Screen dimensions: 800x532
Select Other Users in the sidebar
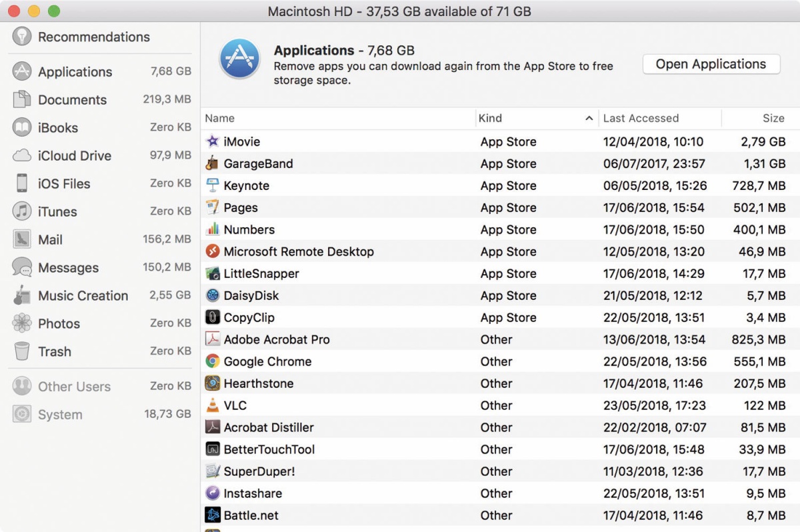[101, 386]
